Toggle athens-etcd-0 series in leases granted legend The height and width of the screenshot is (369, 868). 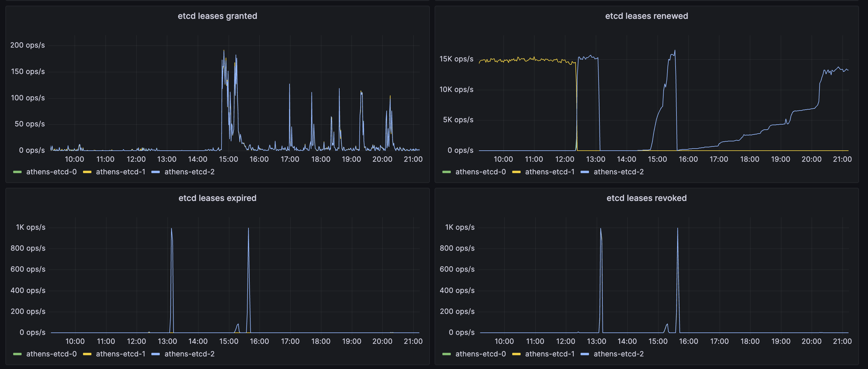point(52,172)
